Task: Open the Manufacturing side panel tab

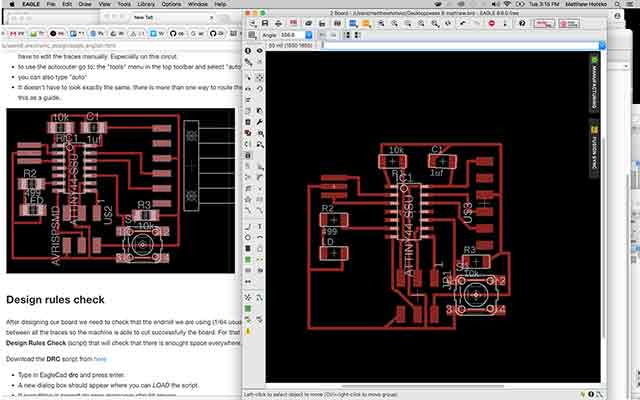Action: [594, 82]
